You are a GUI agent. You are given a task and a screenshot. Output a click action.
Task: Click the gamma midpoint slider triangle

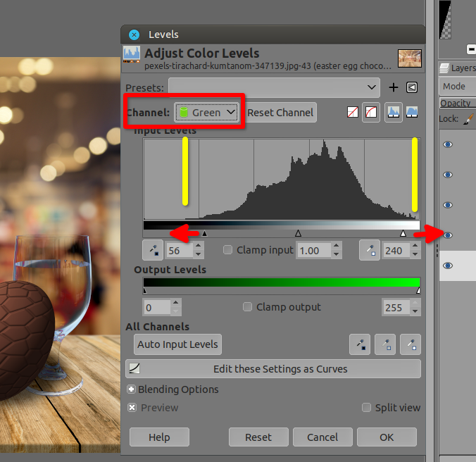tap(298, 232)
